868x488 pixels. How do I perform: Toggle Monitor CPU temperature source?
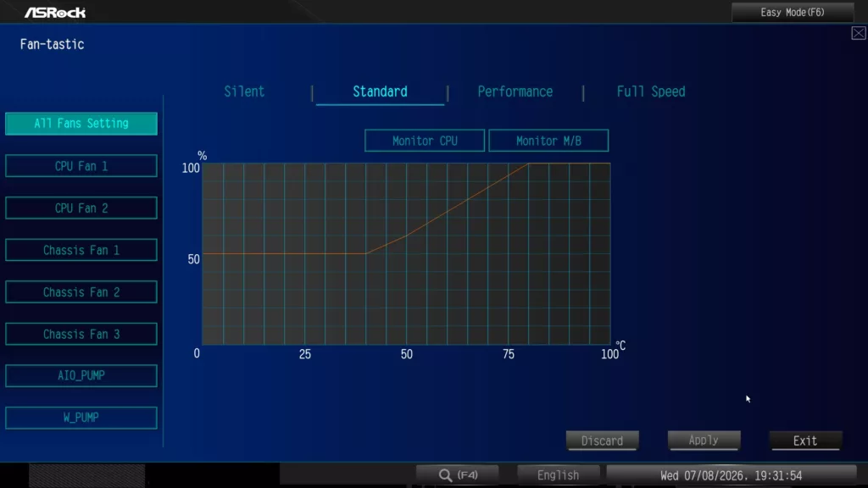click(425, 141)
